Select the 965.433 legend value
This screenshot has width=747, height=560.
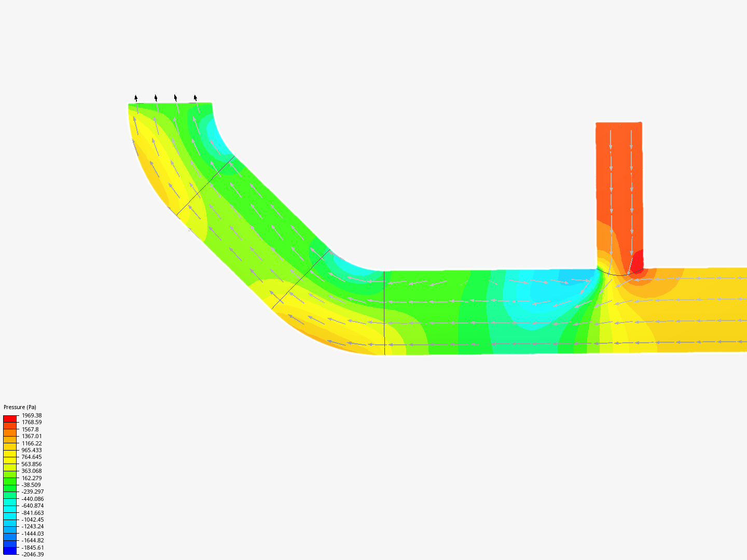[32, 450]
